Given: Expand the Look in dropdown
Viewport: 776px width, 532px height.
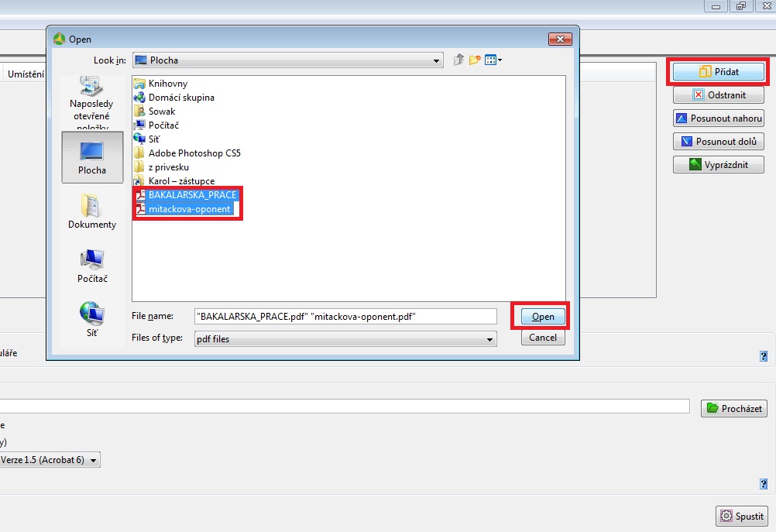Looking at the screenshot, I should [x=436, y=60].
